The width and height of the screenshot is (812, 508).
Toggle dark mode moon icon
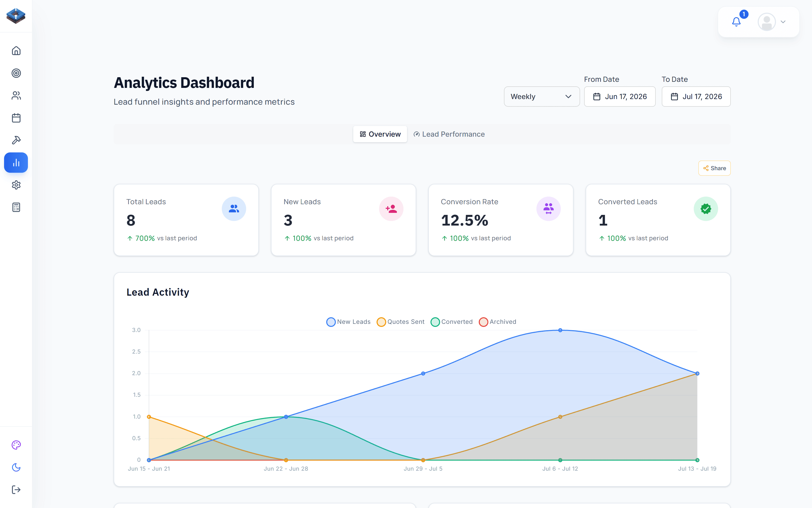pos(16,467)
